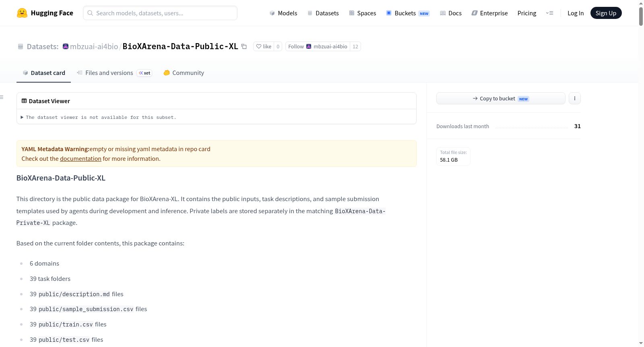Click the search magnifier icon
644x347 pixels.
click(x=90, y=13)
